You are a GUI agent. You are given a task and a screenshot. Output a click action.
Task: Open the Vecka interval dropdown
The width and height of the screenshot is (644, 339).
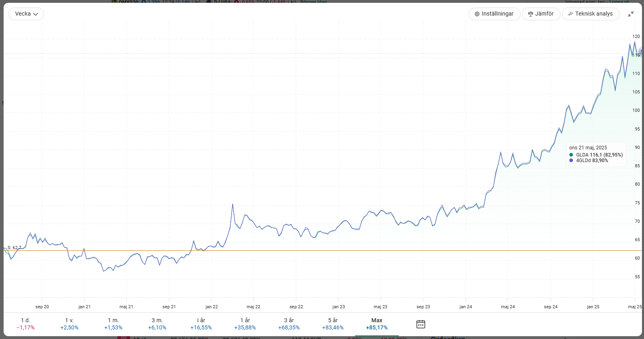(26, 14)
